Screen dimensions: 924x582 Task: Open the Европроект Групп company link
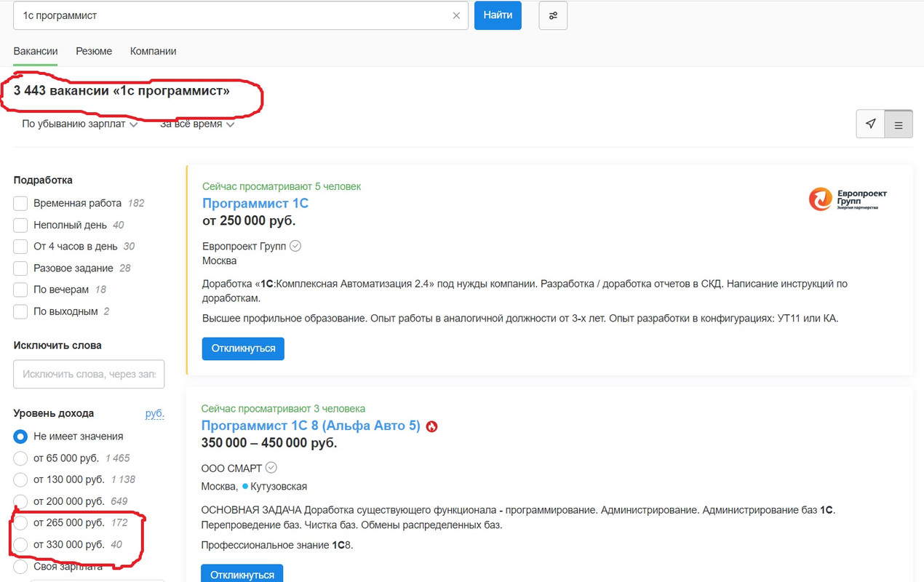click(244, 246)
